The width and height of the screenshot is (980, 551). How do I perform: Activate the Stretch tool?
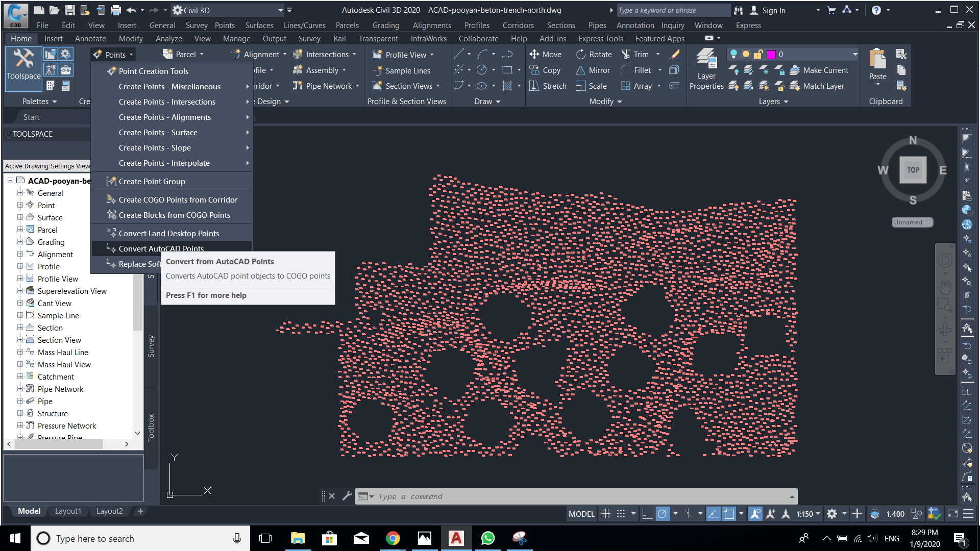[548, 86]
